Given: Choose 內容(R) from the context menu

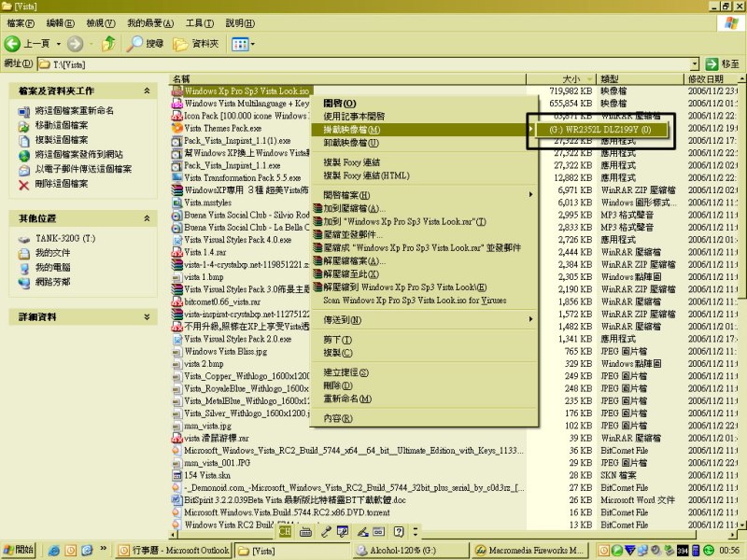Looking at the screenshot, I should coord(425,418).
